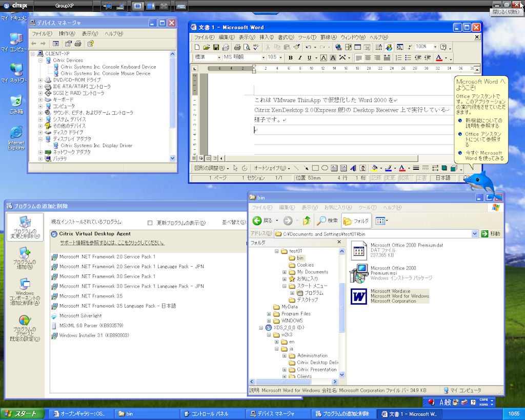Viewport: 525px width, 420px height.
Task: Collapse the ディスプレイ アダプタ node
Action: (41, 139)
